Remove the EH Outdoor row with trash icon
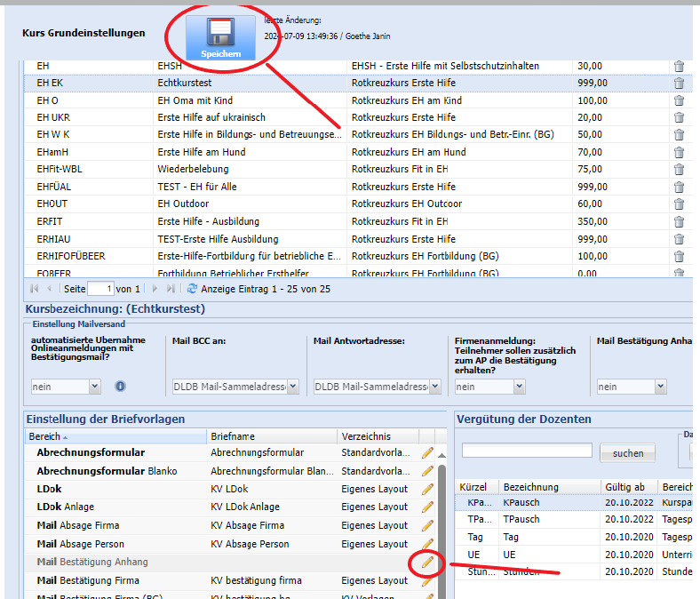The image size is (700, 599). tap(679, 204)
